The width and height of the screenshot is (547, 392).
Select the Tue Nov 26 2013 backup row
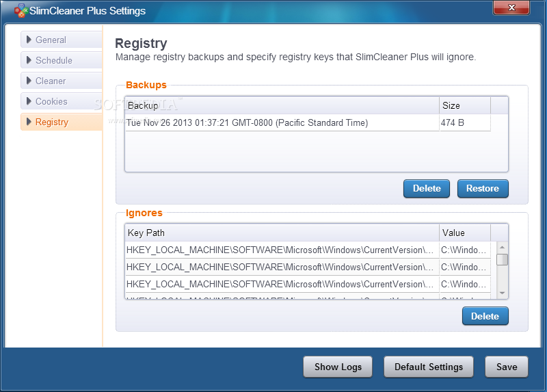(308, 123)
